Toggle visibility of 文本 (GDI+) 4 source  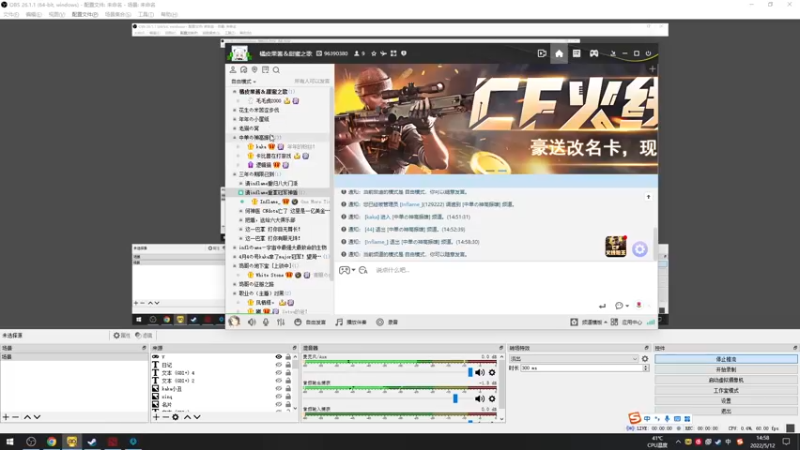point(279,372)
